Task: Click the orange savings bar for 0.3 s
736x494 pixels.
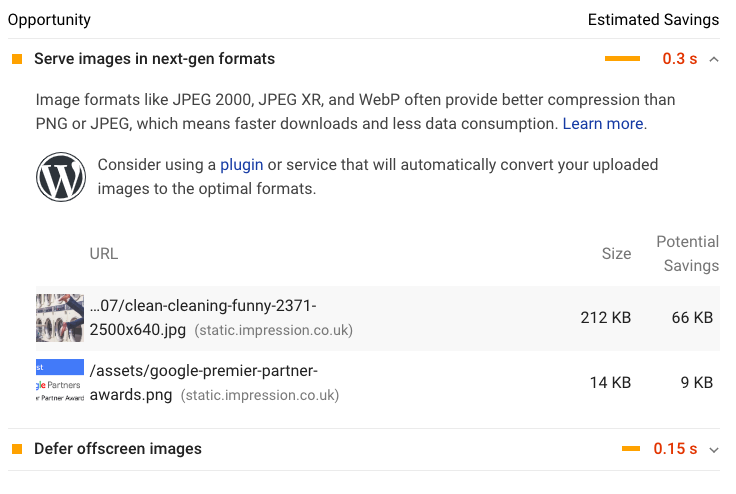Action: point(622,59)
